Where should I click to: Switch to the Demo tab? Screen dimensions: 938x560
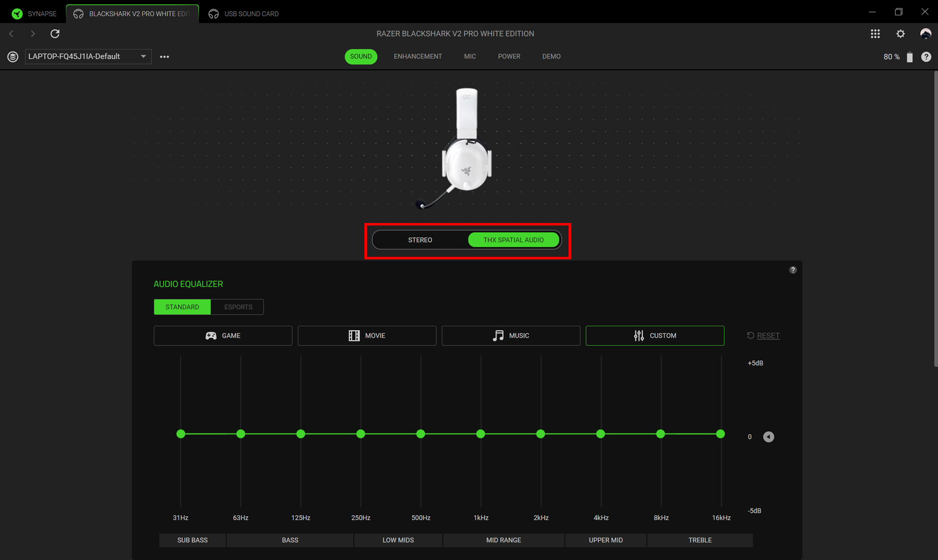(x=551, y=56)
